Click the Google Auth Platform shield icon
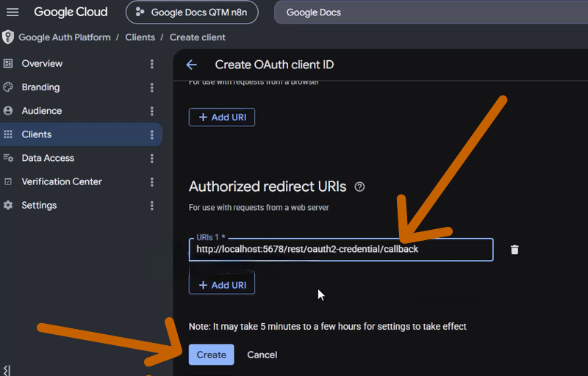Image resolution: width=588 pixels, height=376 pixels. coord(8,37)
